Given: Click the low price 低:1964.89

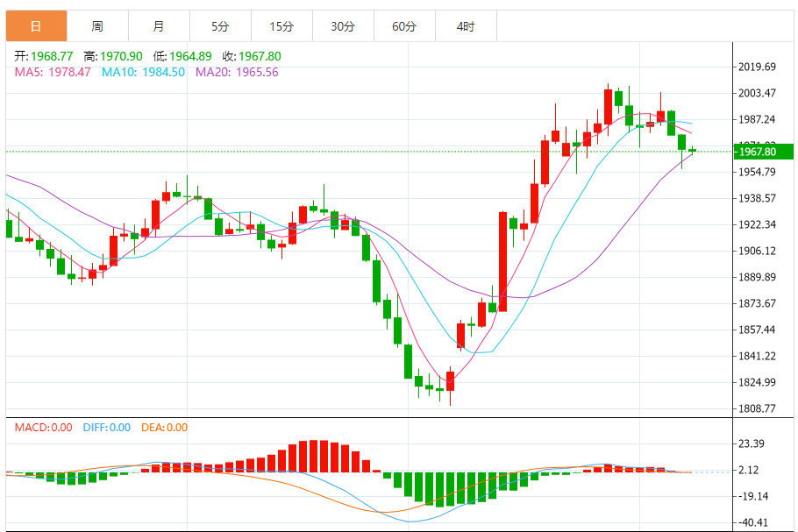Looking at the screenshot, I should coord(182,56).
